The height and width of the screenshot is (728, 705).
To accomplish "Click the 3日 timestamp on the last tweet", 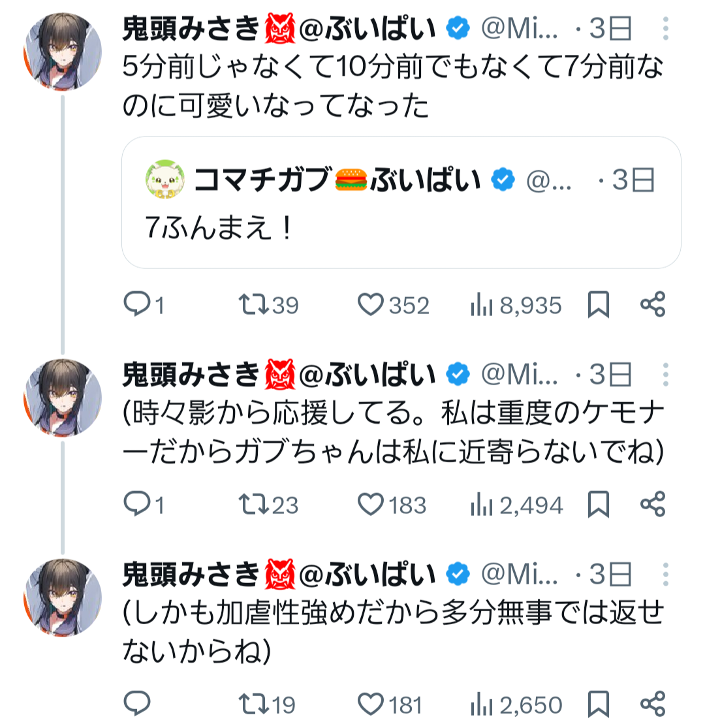I will coord(610,574).
